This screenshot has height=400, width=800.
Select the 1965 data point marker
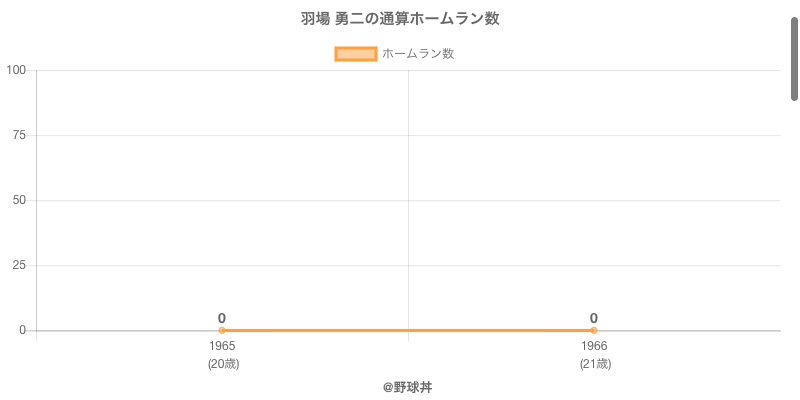pyautogui.click(x=222, y=330)
